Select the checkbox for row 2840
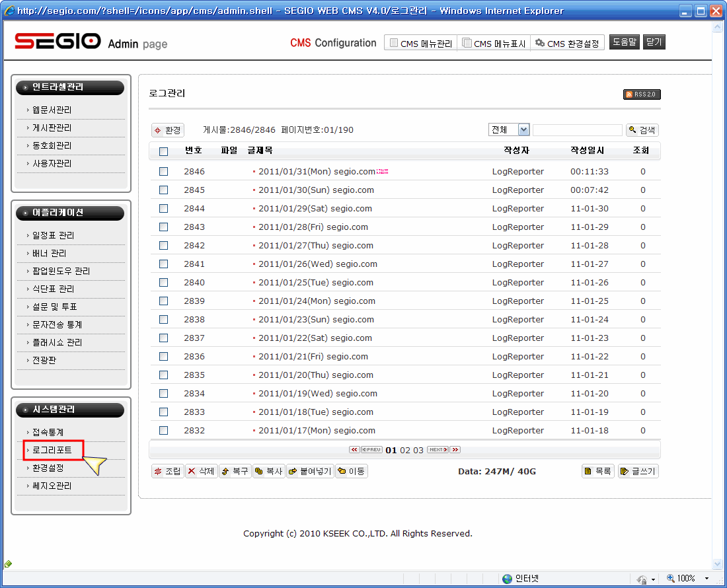727x588 pixels. [163, 282]
